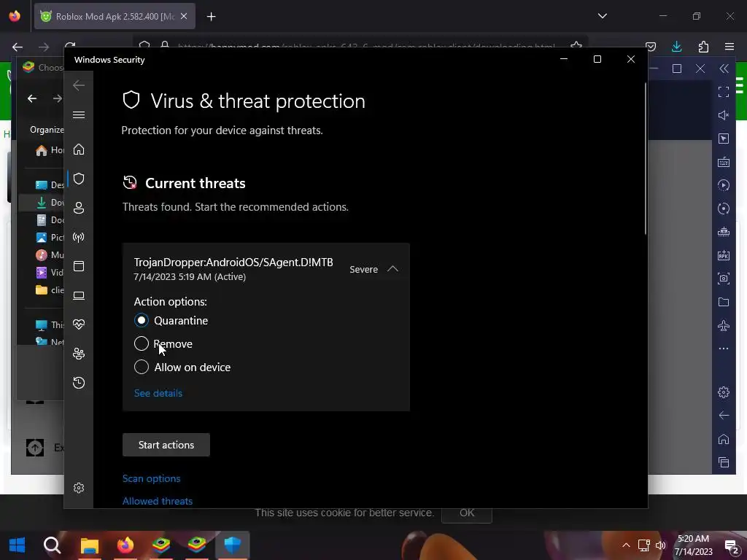Open taskbar clock showing 5:20 AM
This screenshot has height=560, width=747.
pyautogui.click(x=693, y=545)
